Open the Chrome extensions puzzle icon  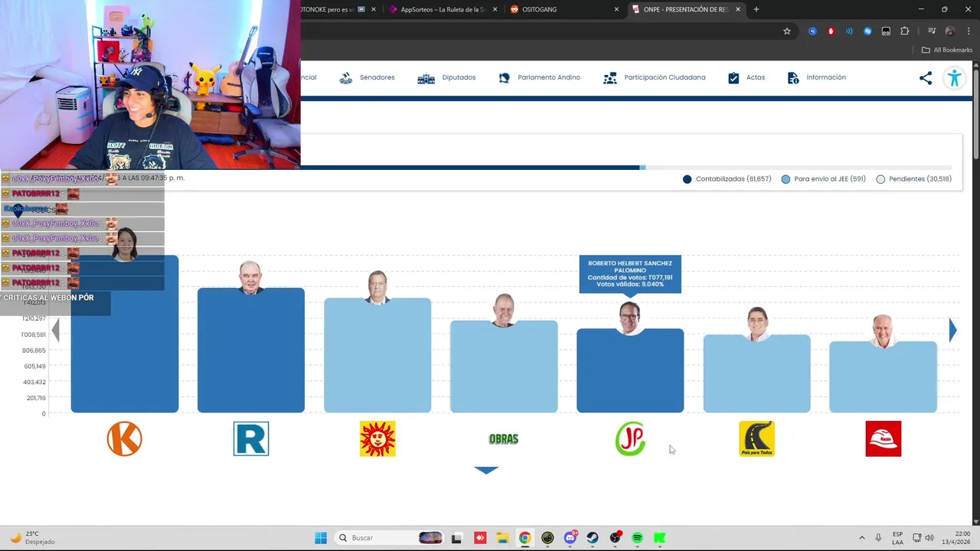click(904, 31)
